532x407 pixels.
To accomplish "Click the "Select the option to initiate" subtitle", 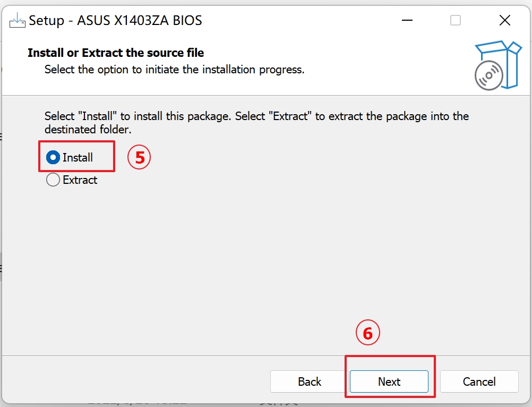I will [174, 70].
